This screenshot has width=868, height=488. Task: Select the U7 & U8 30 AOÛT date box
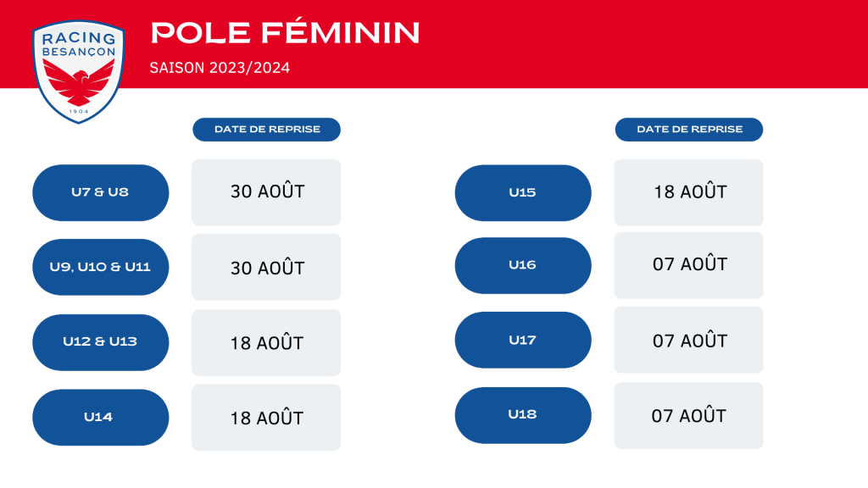266,192
